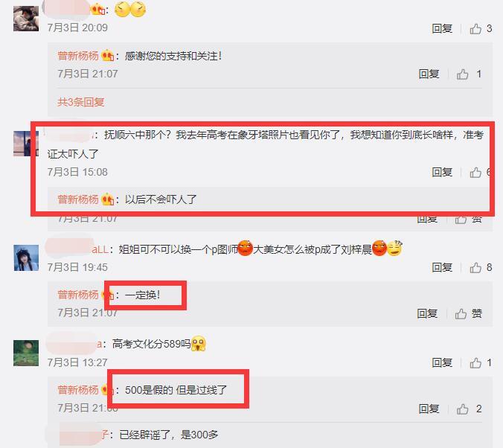The image size is (503, 448).
Task: Open avatar of the p图师 commenter
Action: (x=26, y=257)
